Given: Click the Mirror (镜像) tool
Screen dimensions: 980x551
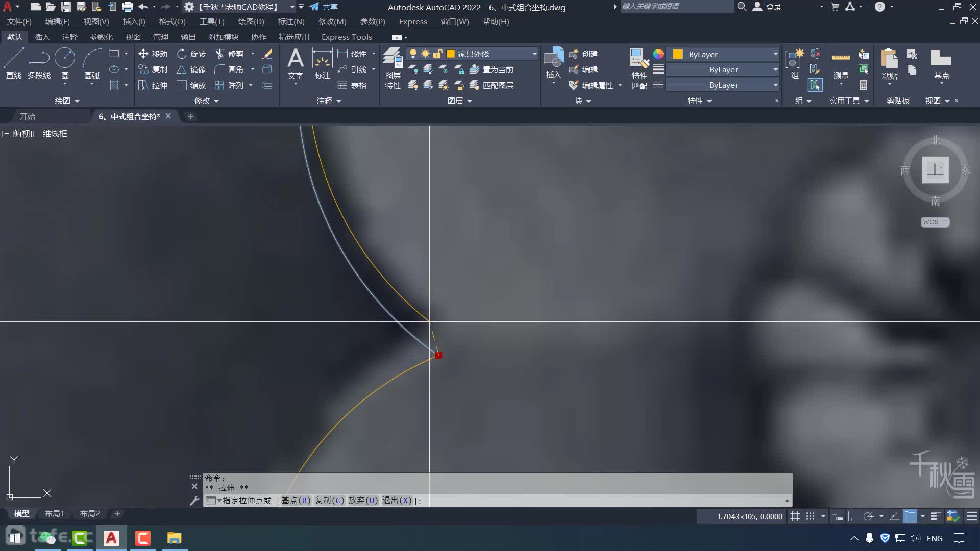Looking at the screenshot, I should click(x=191, y=69).
